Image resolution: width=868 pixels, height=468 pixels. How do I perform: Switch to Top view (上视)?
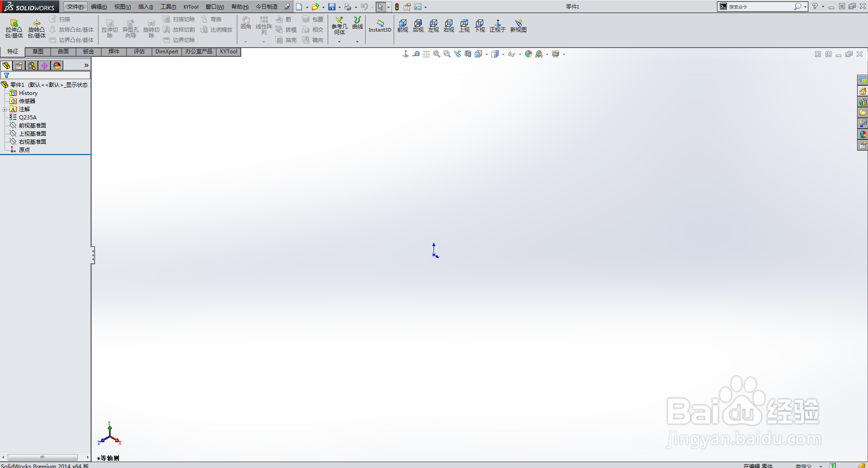(464, 26)
